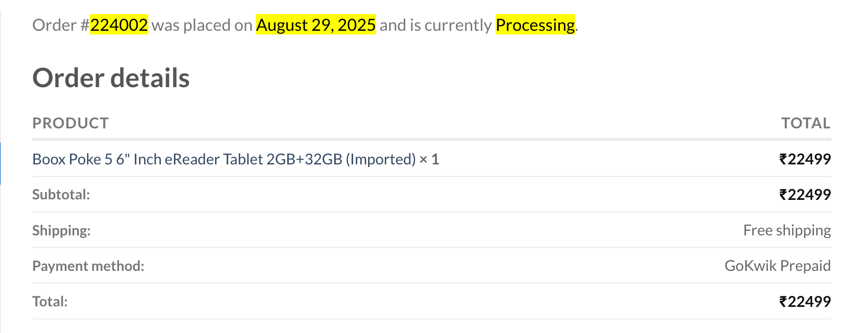The width and height of the screenshot is (868, 333).
Task: Click the × 1 quantity text
Action: point(429,159)
